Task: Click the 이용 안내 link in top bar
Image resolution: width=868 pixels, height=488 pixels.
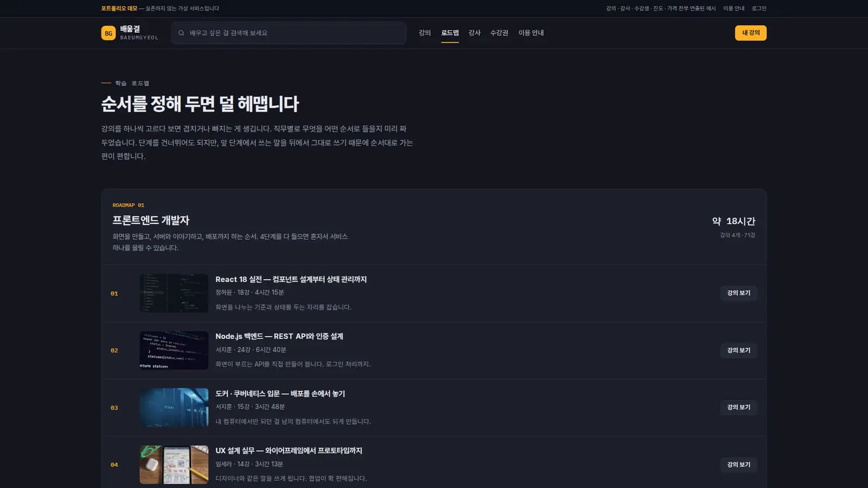Action: click(x=733, y=9)
